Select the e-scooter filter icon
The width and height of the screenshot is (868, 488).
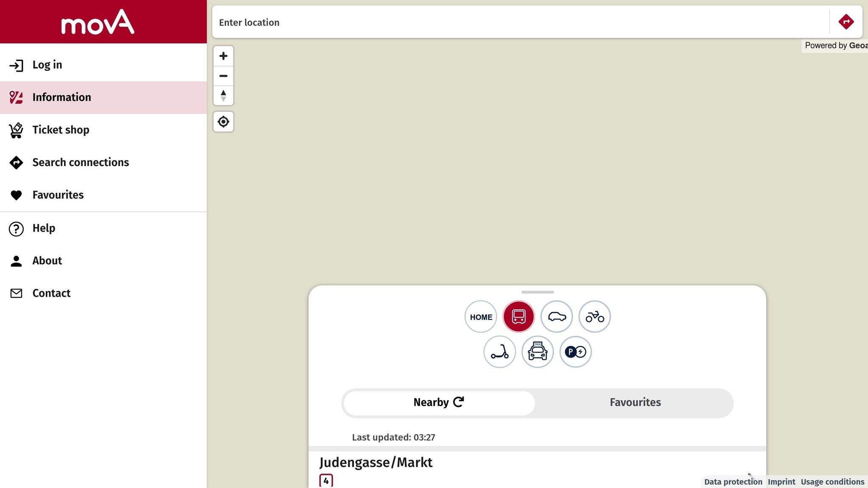point(500,352)
